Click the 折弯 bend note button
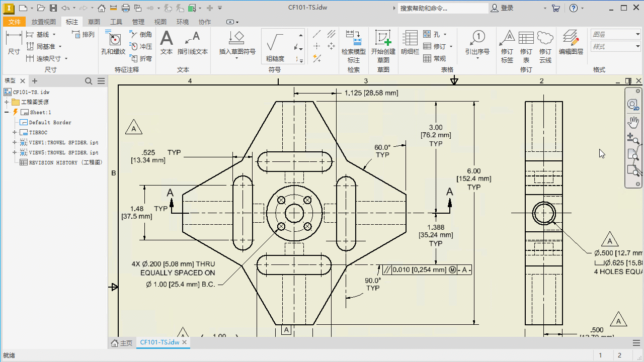Image resolution: width=644 pixels, height=362 pixels. pos(140,58)
